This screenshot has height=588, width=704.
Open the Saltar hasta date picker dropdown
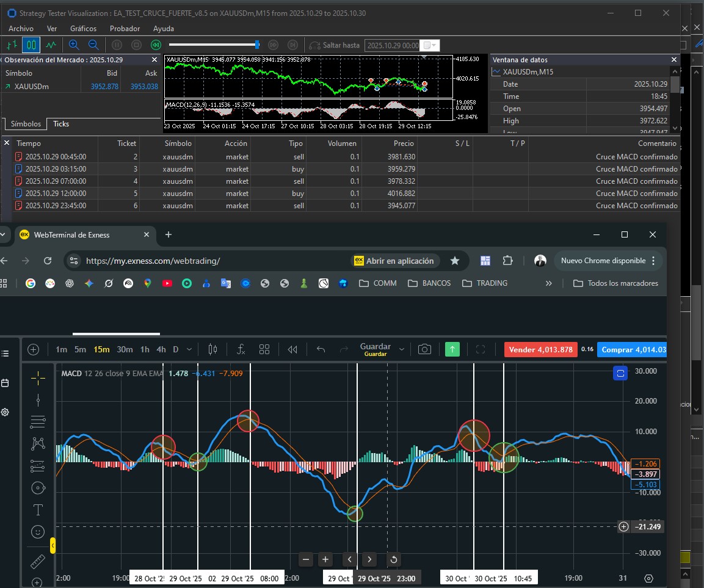point(430,45)
